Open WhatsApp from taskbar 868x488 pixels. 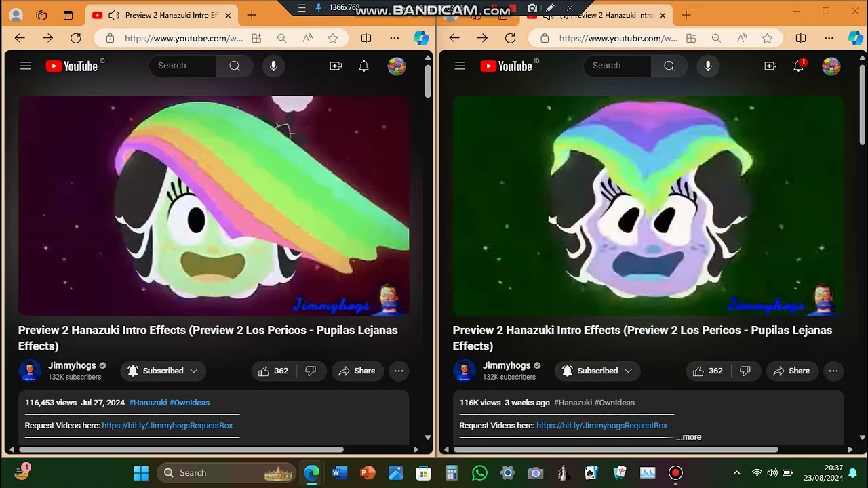pos(479,473)
